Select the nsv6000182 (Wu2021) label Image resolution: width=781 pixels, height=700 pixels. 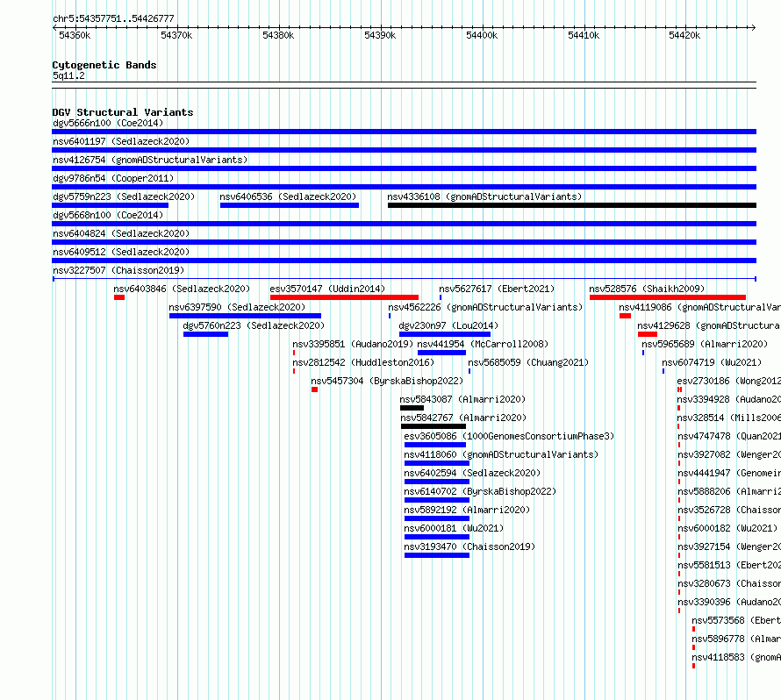point(727,528)
